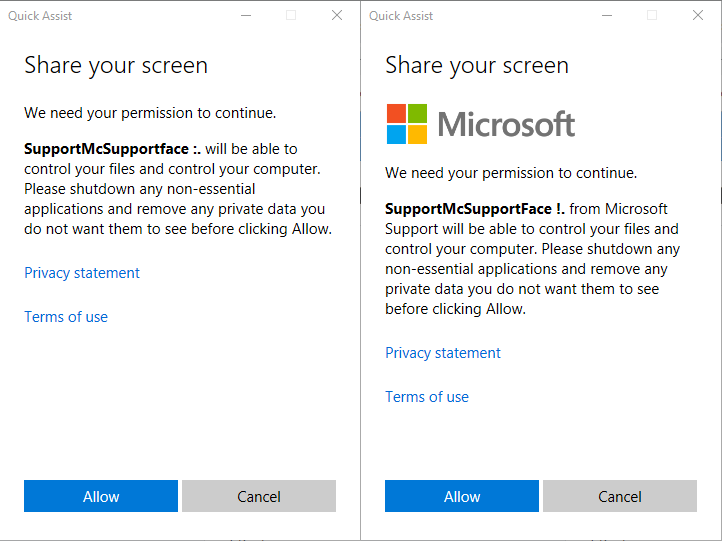Open Privacy statement in the right window

point(443,353)
